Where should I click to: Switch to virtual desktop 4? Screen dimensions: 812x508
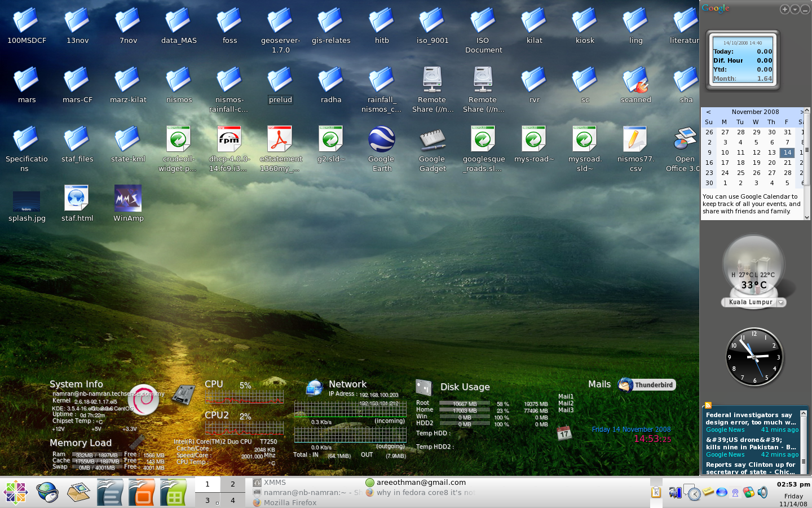(x=232, y=500)
